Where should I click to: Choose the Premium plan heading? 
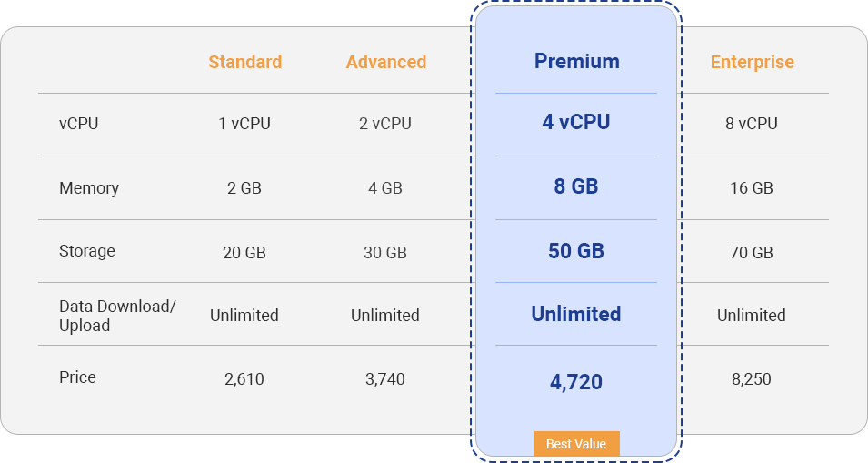[576, 62]
